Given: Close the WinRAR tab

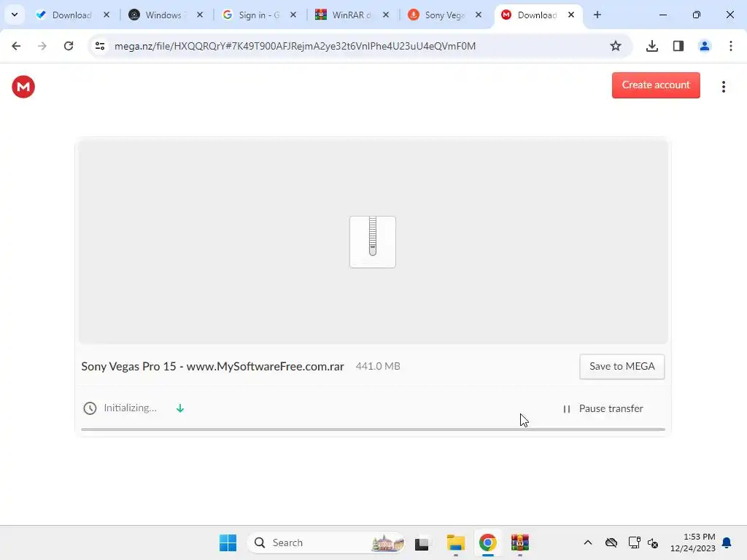Looking at the screenshot, I should [x=386, y=15].
